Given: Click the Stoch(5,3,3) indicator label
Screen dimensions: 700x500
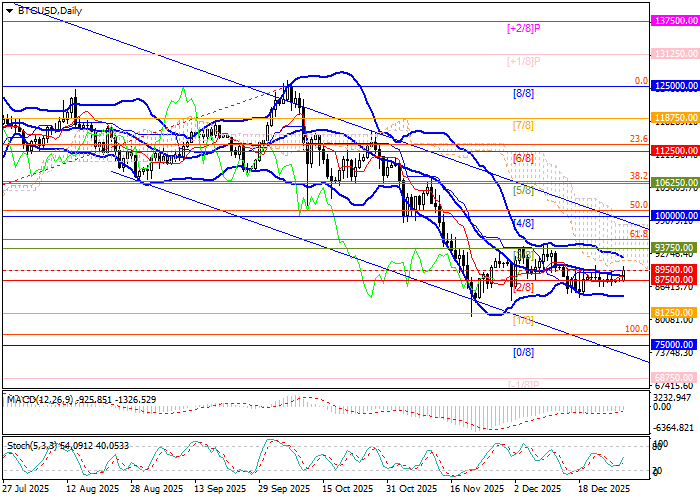Looking at the screenshot, I should pos(32,446).
